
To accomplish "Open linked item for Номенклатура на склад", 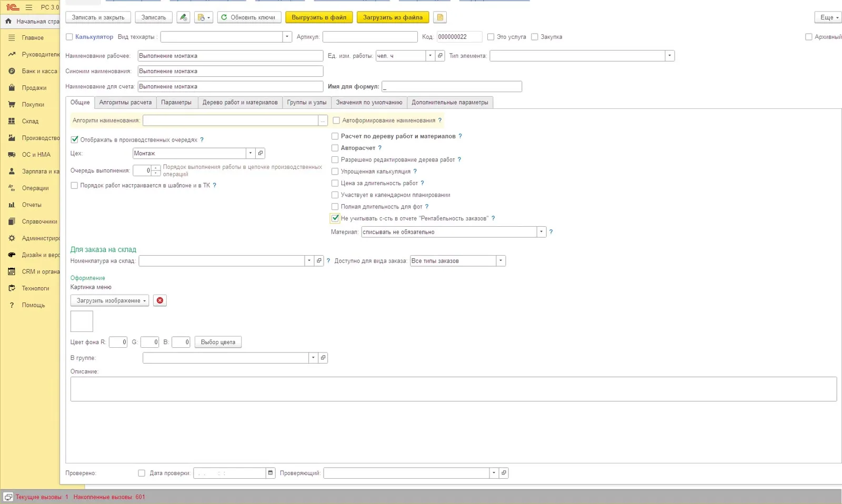I will [x=319, y=260].
